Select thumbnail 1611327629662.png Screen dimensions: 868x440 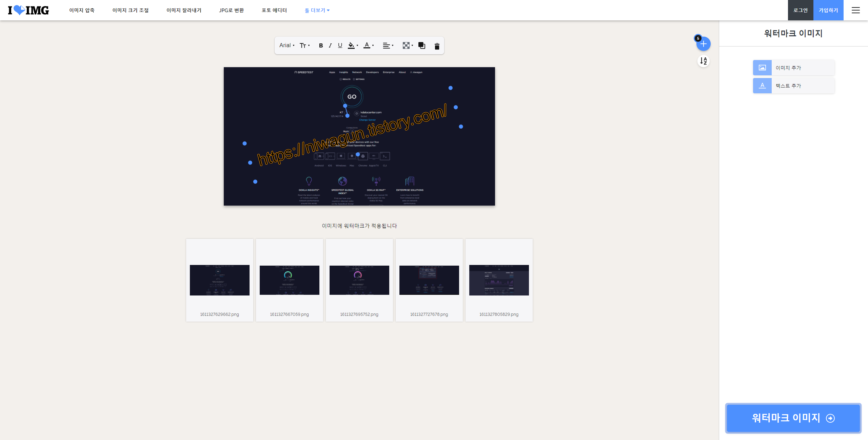[220, 280]
